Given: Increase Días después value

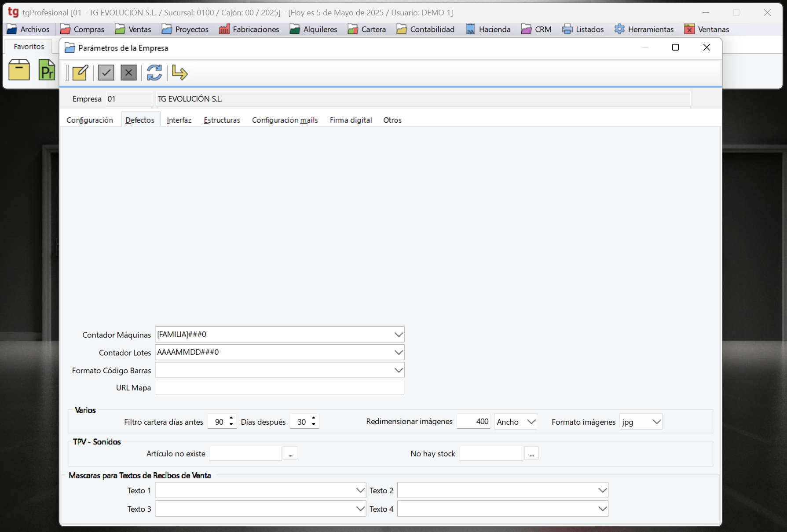Looking at the screenshot, I should (x=314, y=418).
